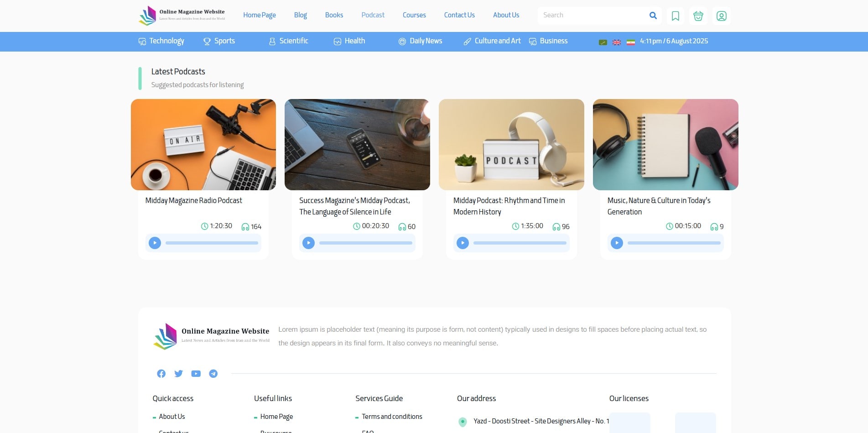Click the About Us footer link

(172, 417)
